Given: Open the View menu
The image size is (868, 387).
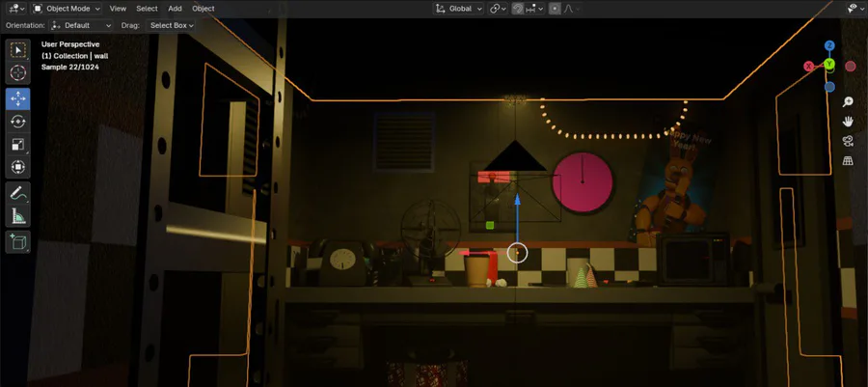Looking at the screenshot, I should pyautogui.click(x=118, y=9).
